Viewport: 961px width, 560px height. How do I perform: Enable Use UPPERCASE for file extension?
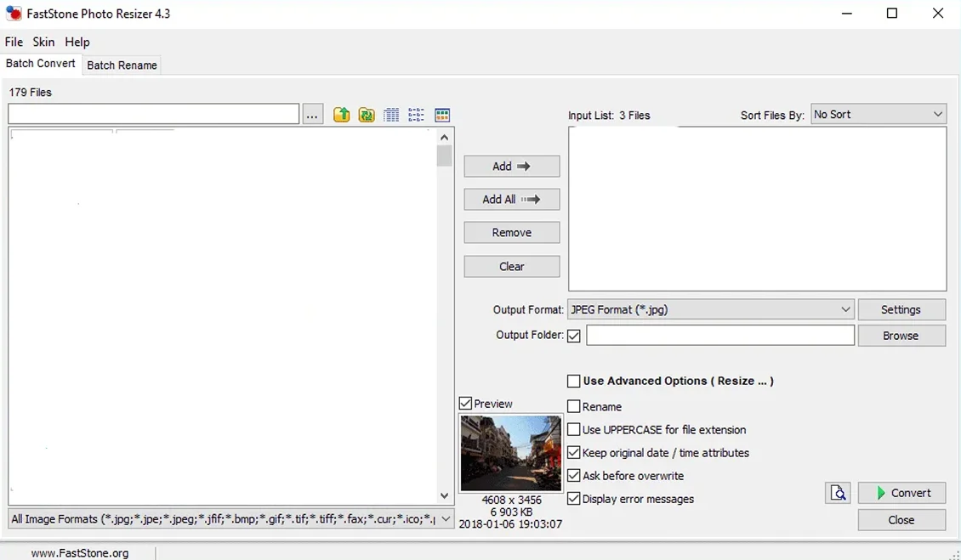[574, 429]
